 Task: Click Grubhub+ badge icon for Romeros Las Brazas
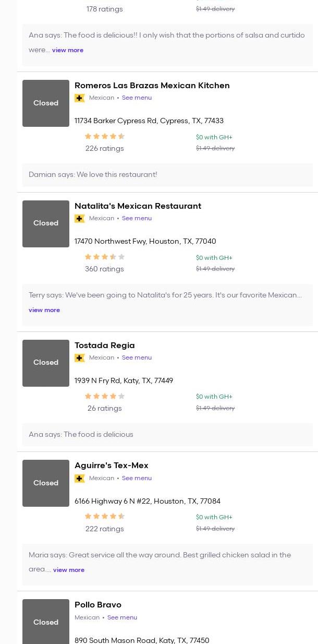point(80,98)
